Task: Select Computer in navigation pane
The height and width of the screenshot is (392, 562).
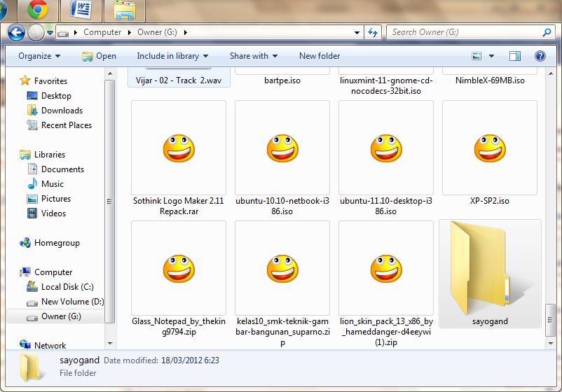Action: pos(46,272)
